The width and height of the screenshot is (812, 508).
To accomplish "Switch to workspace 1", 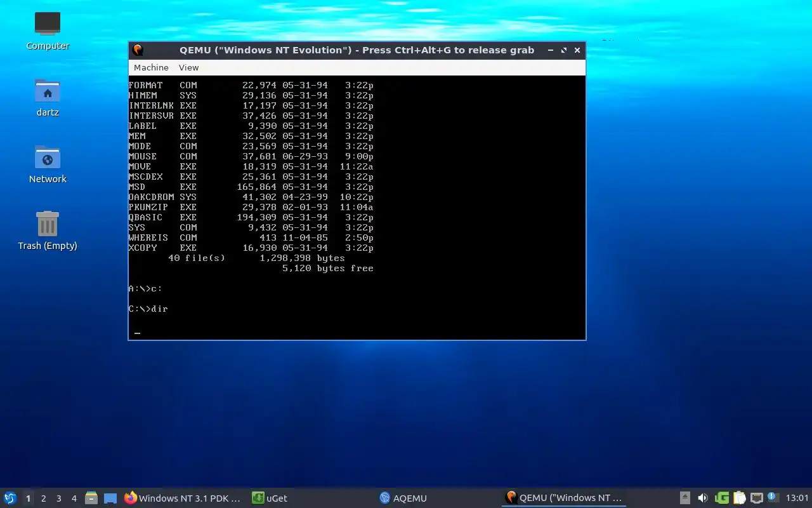I will point(28,498).
